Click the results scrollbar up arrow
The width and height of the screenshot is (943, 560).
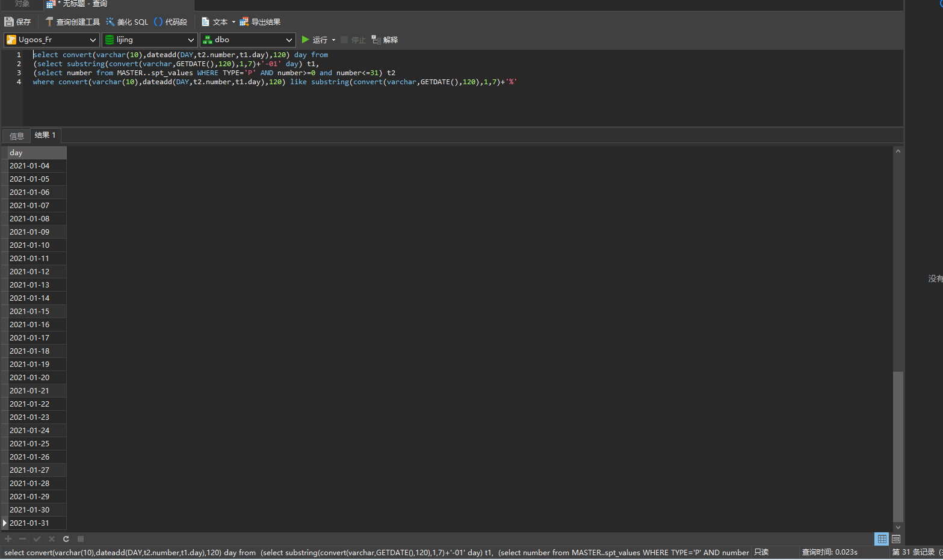tap(898, 151)
